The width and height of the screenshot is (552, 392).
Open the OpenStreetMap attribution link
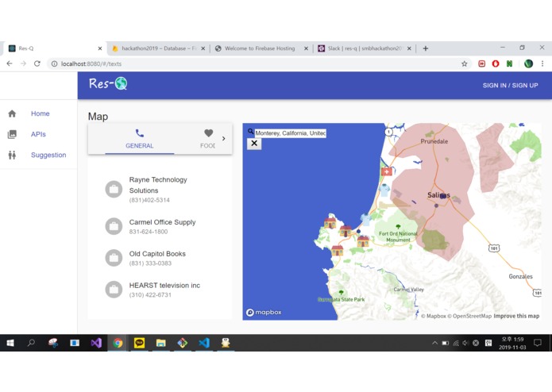pos(469,316)
